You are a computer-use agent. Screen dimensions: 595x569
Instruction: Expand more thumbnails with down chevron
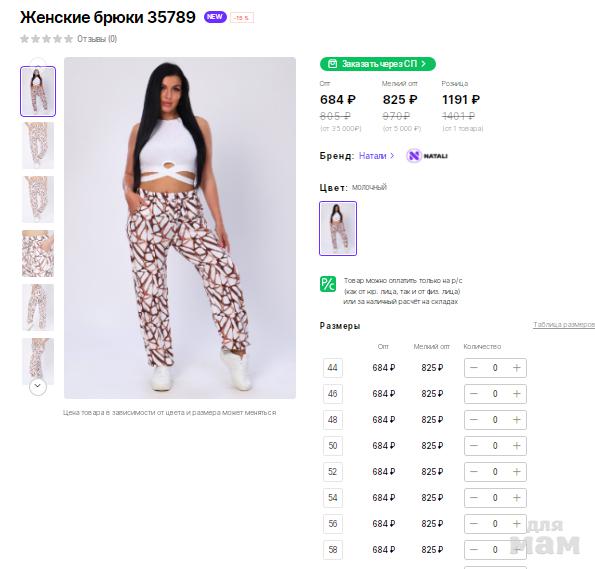(x=38, y=386)
